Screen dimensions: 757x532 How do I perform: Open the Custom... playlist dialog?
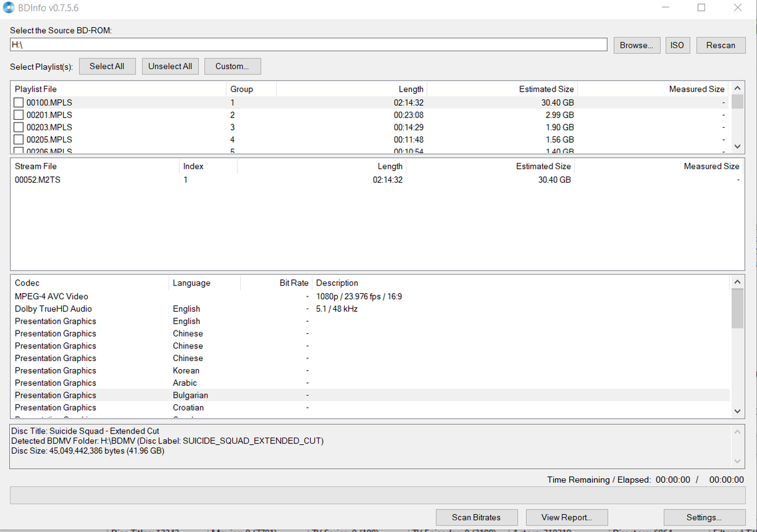click(x=232, y=66)
